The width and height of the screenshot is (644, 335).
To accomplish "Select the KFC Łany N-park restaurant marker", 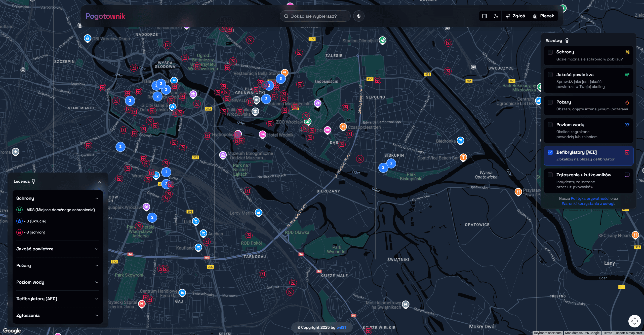I will click(635, 235).
